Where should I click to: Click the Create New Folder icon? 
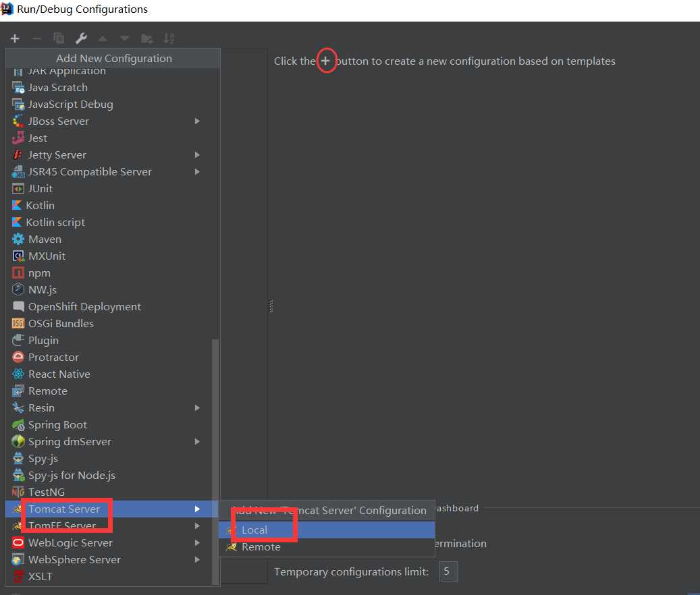[x=147, y=39]
